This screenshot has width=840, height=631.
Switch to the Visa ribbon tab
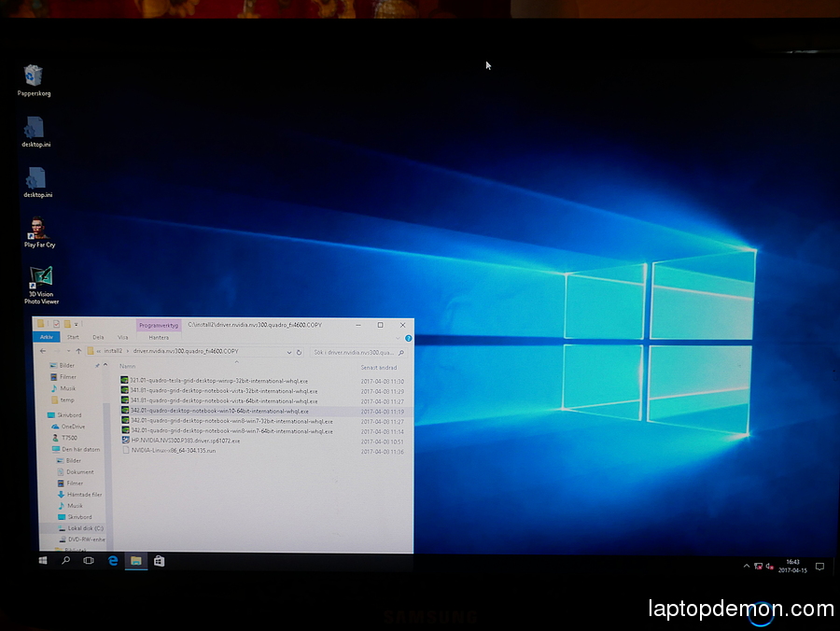click(122, 337)
